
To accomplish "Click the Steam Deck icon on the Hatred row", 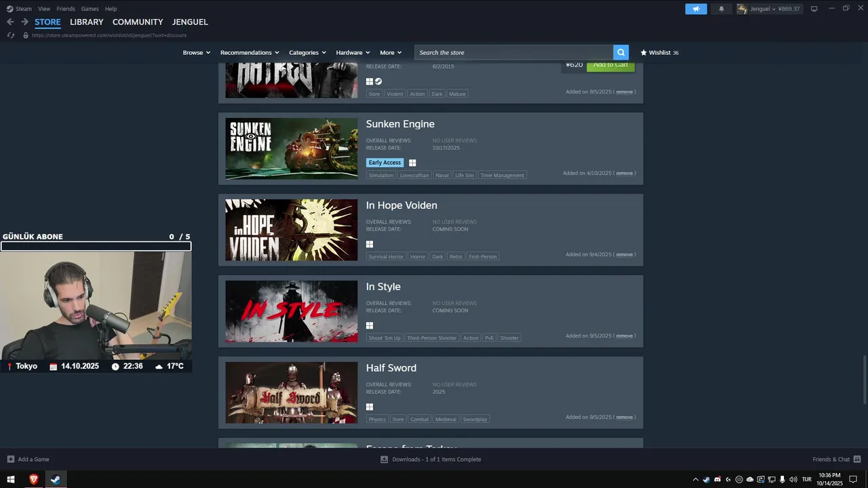I will click(378, 81).
